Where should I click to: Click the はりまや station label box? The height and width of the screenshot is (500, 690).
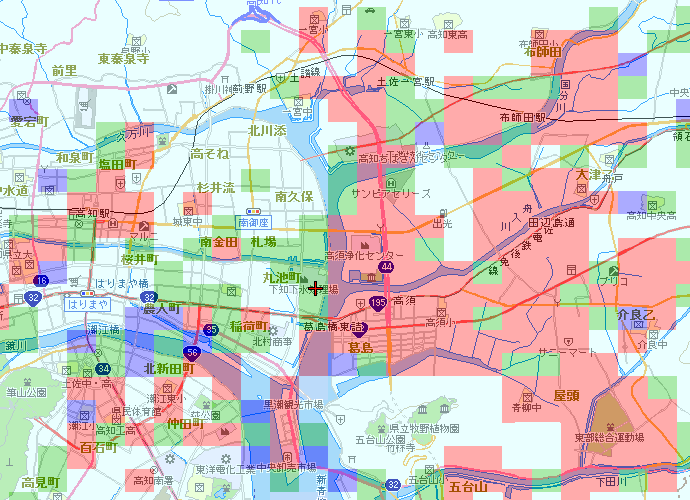[86, 300]
